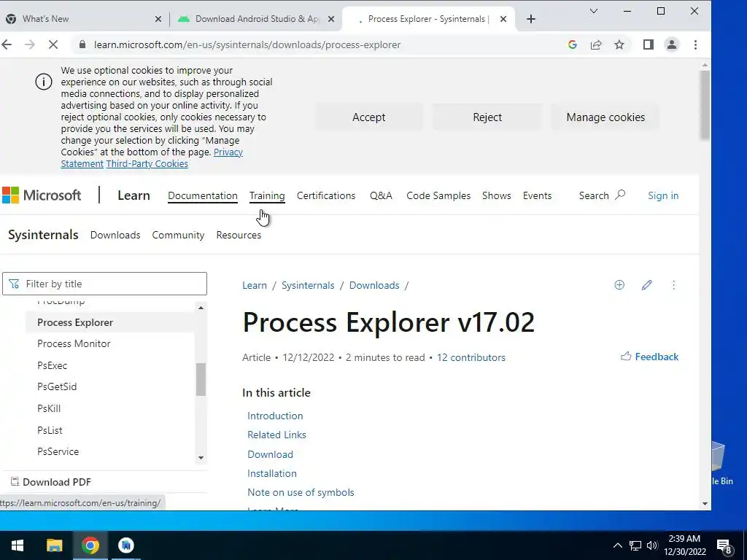Select PsKill in the sidebar list
This screenshot has width=747, height=560.
49,408
